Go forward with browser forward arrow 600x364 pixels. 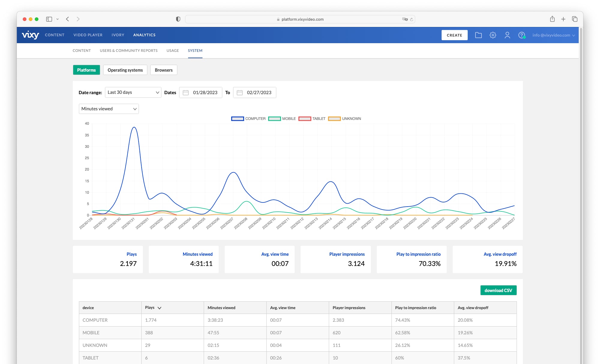pyautogui.click(x=78, y=19)
